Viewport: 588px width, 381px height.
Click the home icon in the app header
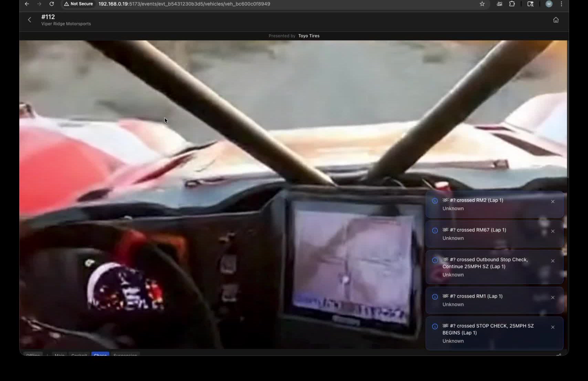click(556, 20)
